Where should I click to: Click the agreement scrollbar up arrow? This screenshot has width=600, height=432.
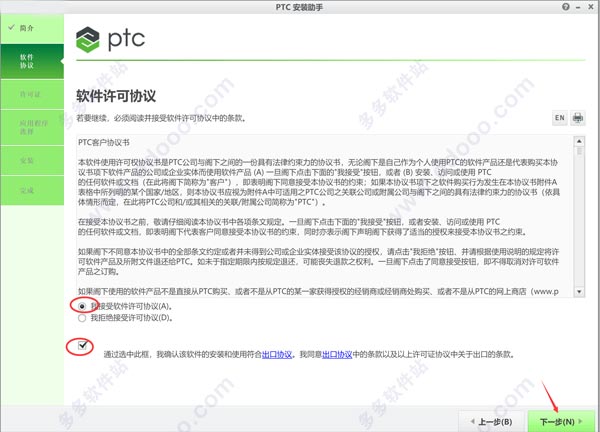(579, 141)
